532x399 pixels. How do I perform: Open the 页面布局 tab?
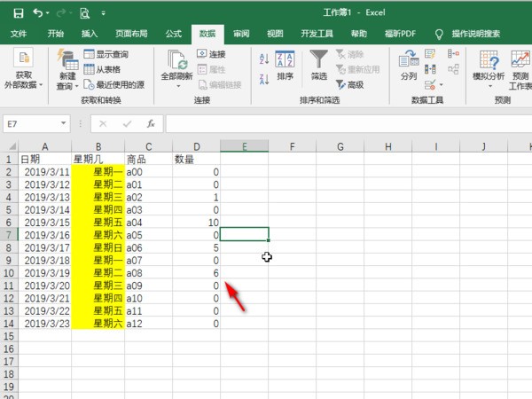[x=131, y=34]
